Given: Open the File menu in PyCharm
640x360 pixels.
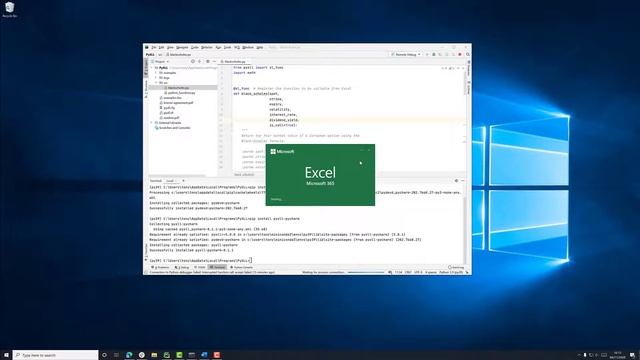Looking at the screenshot, I should tap(153, 48).
